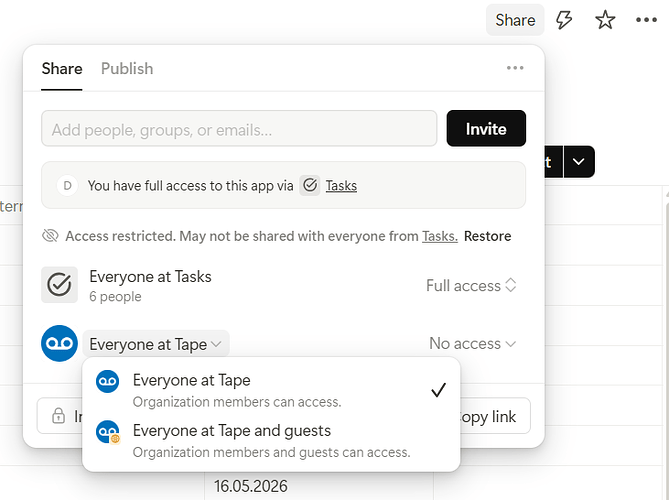The width and height of the screenshot is (669, 500).
Task: Open the top-right three-dot menu
Action: tap(646, 20)
